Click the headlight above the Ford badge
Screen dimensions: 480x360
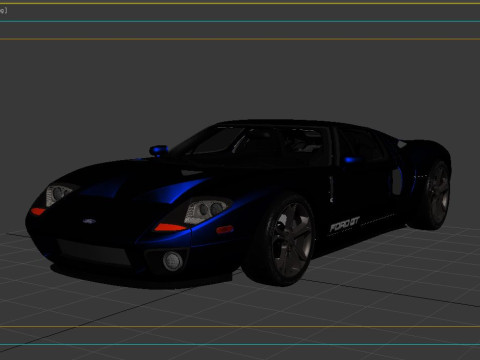[x=59, y=194]
